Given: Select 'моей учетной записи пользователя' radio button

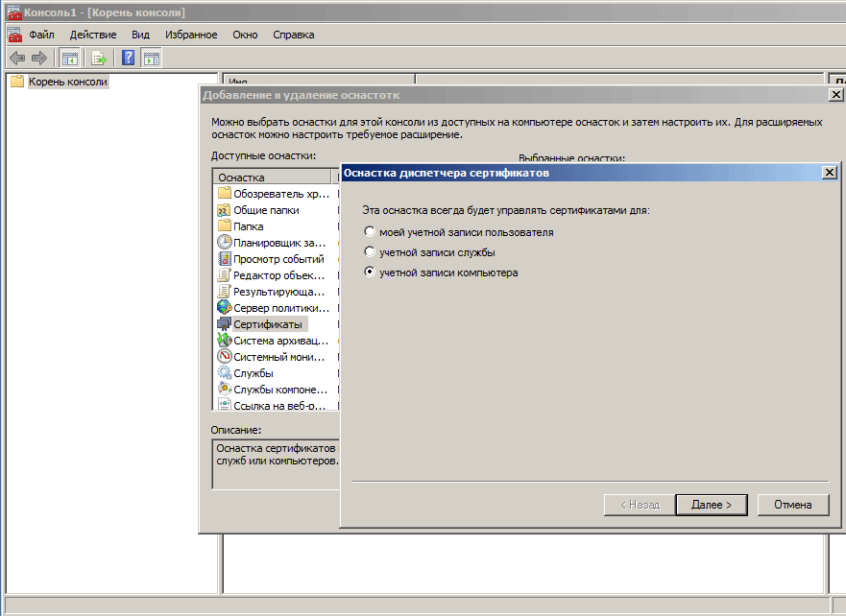Looking at the screenshot, I should [x=370, y=232].
